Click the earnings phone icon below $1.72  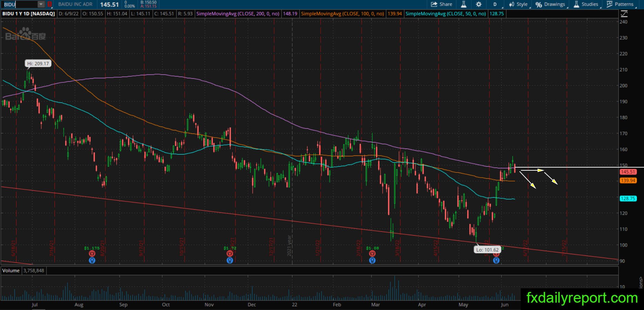point(230,254)
